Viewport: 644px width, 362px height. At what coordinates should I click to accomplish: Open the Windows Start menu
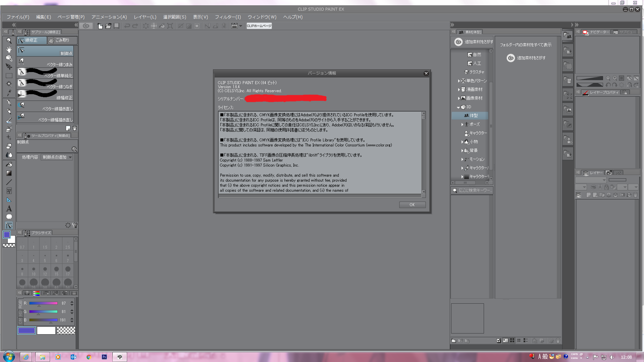click(x=9, y=357)
